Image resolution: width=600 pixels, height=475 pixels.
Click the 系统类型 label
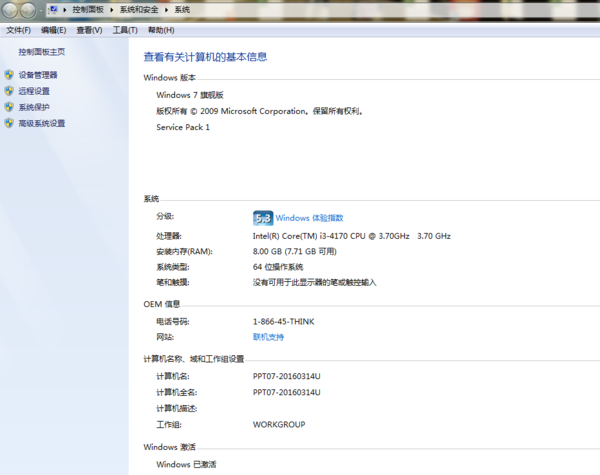coord(173,267)
